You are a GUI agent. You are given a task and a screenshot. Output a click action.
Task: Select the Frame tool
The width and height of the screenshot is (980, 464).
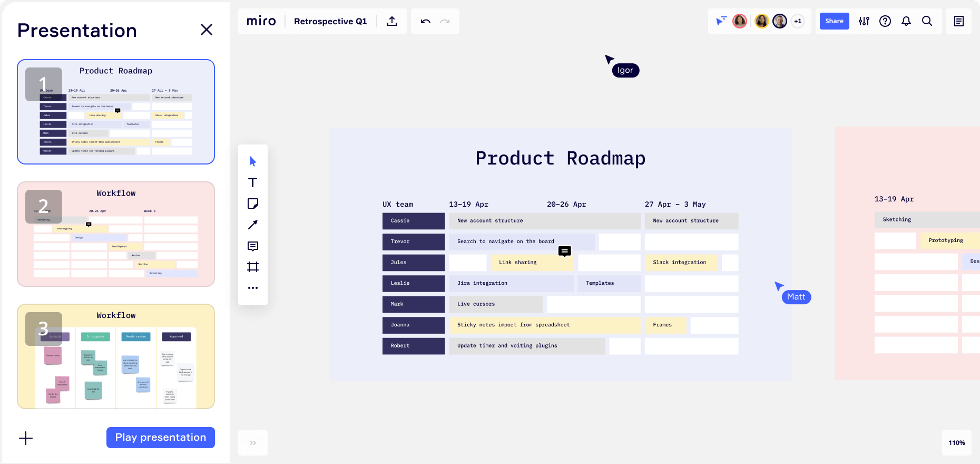coord(253,267)
